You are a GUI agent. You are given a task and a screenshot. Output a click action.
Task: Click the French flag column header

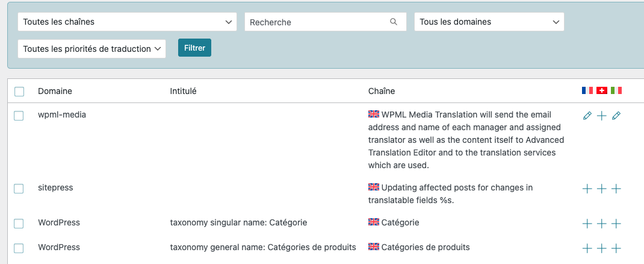point(587,90)
